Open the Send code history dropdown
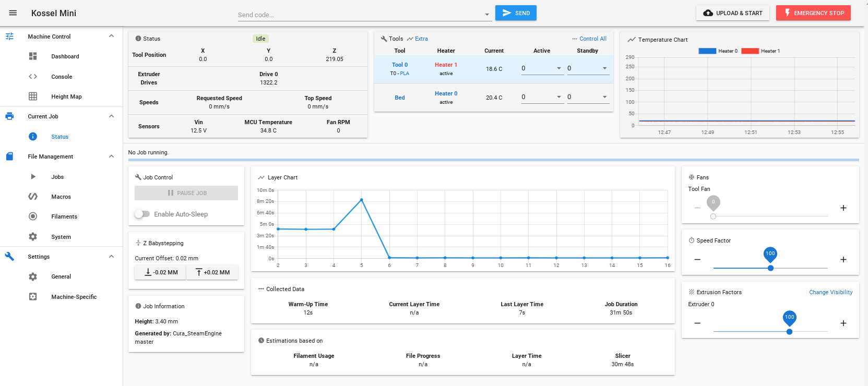This screenshot has height=386, width=868. [x=487, y=15]
